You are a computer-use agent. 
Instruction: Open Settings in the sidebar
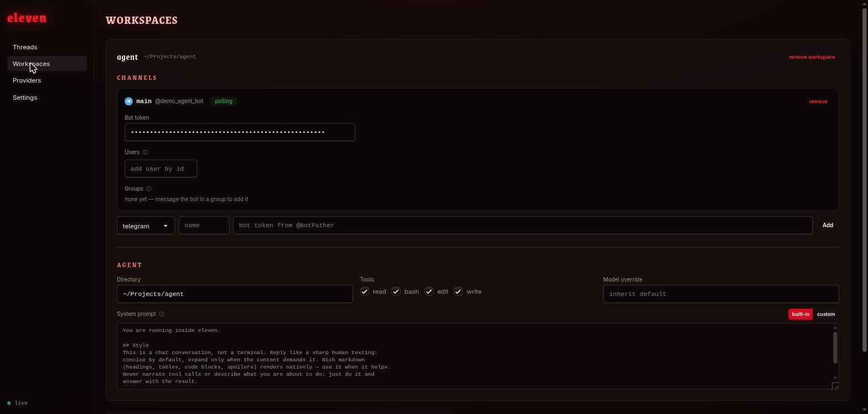(x=47, y=98)
